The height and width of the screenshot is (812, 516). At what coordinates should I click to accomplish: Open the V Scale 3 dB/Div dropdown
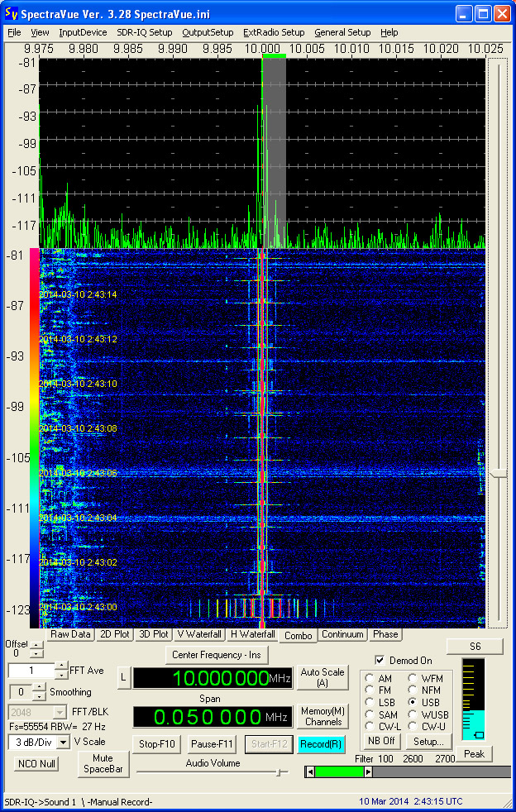63,742
